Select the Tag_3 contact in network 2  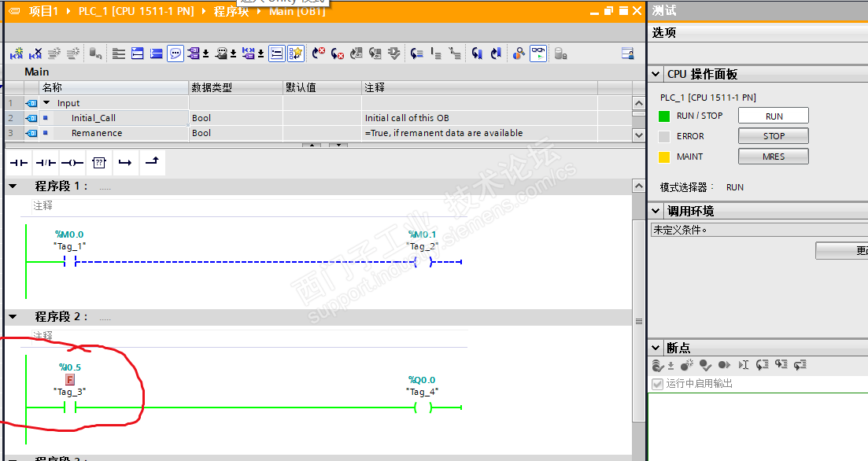(x=70, y=408)
